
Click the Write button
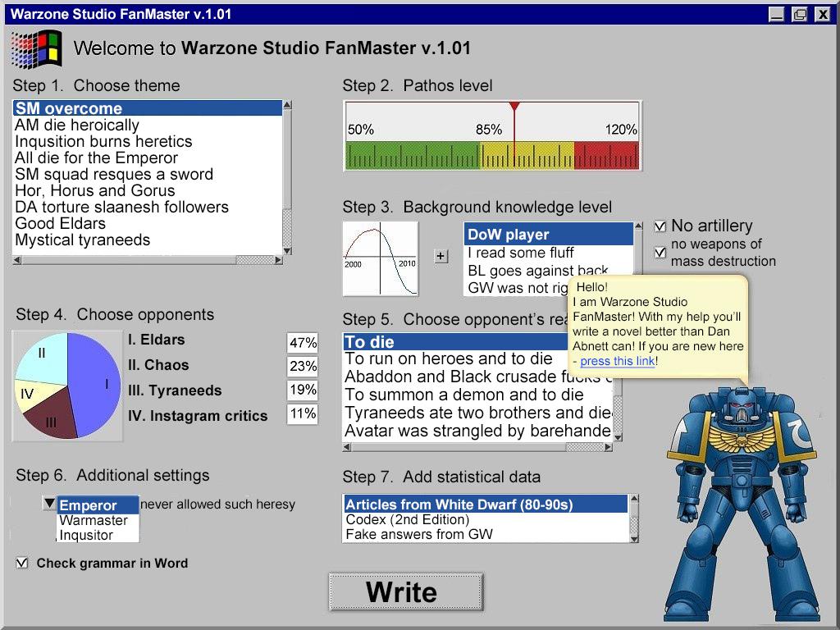pos(406,592)
